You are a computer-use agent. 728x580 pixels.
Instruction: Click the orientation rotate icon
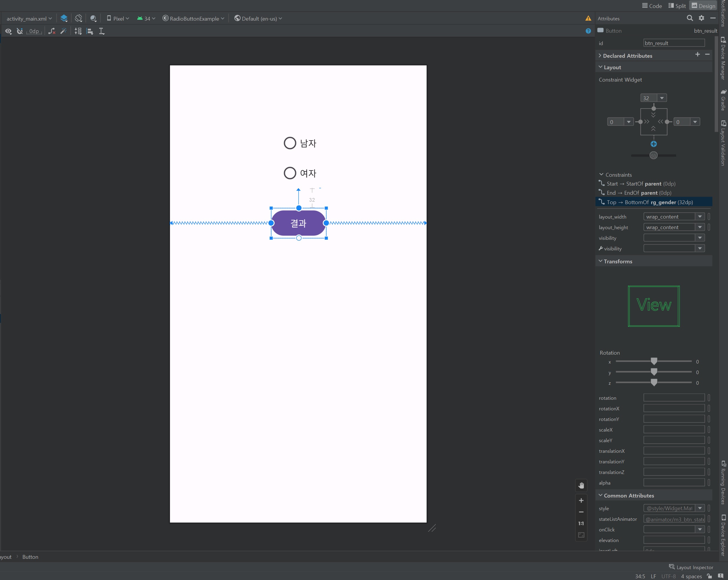78,18
